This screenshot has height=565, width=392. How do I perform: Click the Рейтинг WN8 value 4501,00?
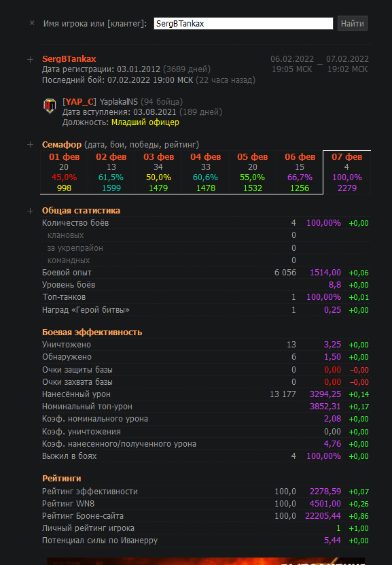pos(325,504)
